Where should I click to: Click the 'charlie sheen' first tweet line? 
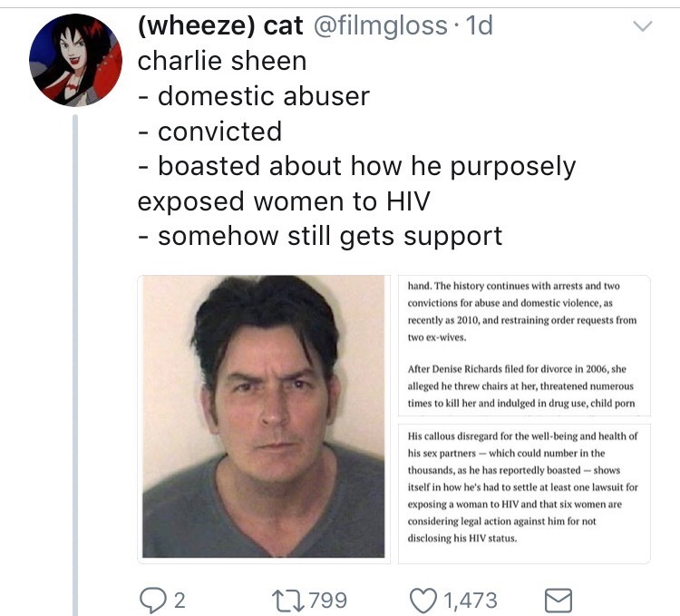[x=222, y=61]
